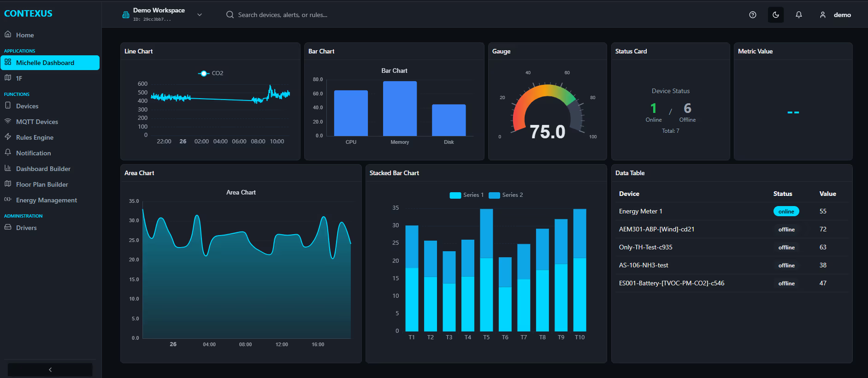868x378 pixels.
Task: Open Energy Management icon in sidebar
Action: point(8,200)
